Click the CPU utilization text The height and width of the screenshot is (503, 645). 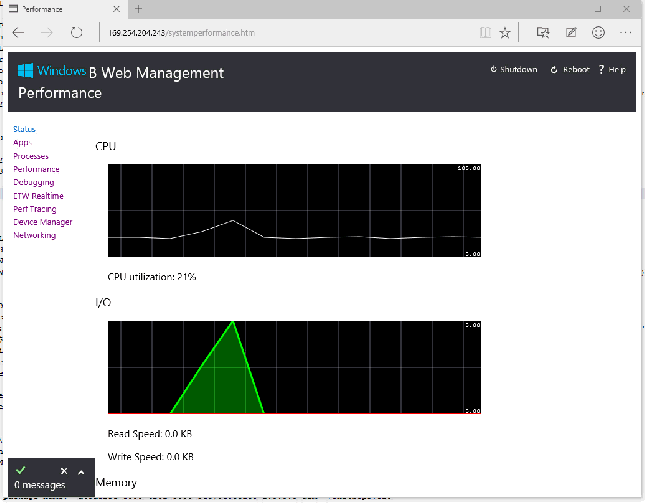click(x=152, y=276)
